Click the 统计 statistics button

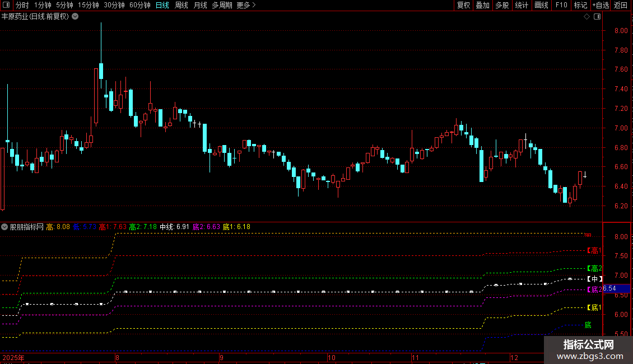522,5
